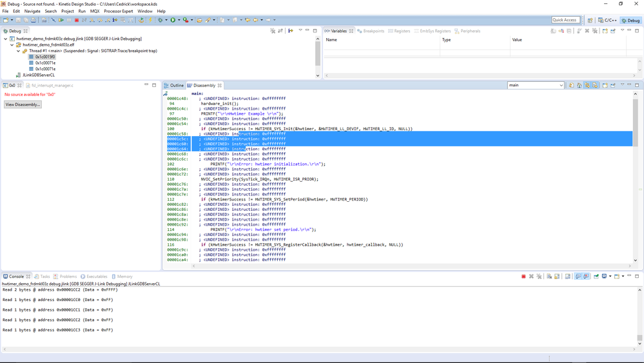The height and width of the screenshot is (363, 644).
Task: Click the red Terminate icon in the main toolbar
Action: tap(77, 20)
